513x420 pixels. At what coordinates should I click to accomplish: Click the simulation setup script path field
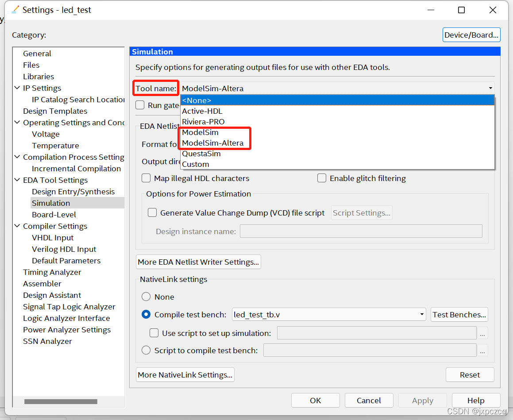(377, 333)
